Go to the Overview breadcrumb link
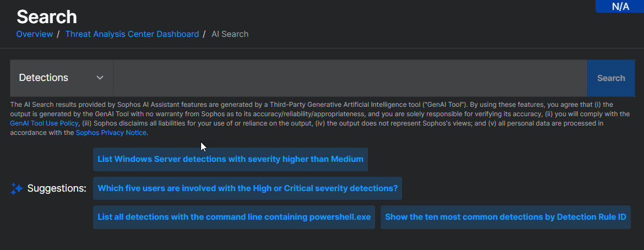Image resolution: width=644 pixels, height=250 pixels. 34,34
